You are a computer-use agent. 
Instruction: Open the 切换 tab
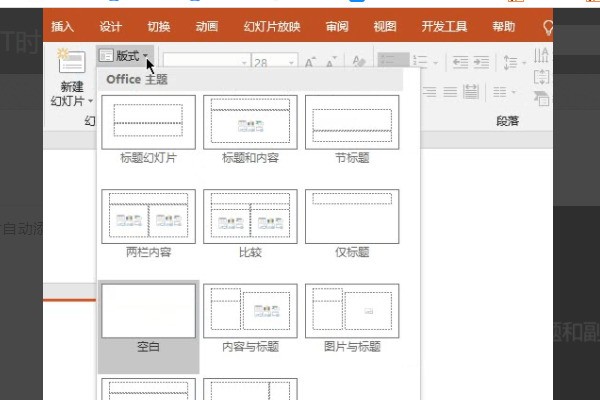point(159,26)
